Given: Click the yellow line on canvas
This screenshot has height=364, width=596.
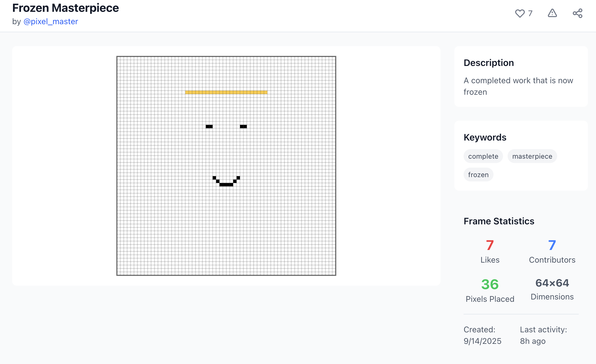Looking at the screenshot, I should tap(226, 92).
